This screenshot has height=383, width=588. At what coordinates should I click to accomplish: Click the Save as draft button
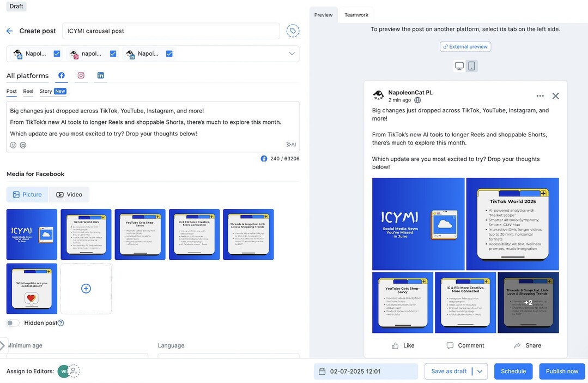[x=448, y=372]
